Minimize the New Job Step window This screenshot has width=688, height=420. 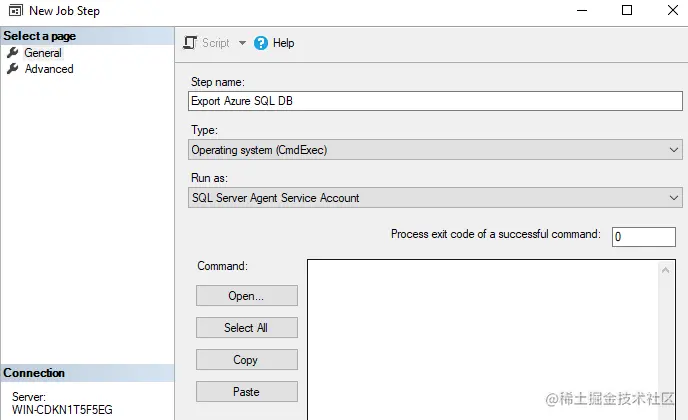coord(582,11)
